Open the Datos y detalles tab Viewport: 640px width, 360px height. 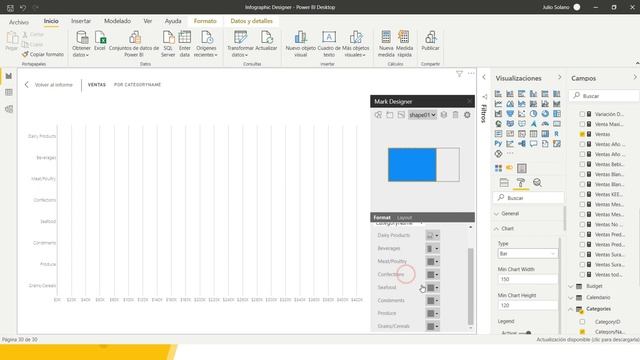click(251, 21)
